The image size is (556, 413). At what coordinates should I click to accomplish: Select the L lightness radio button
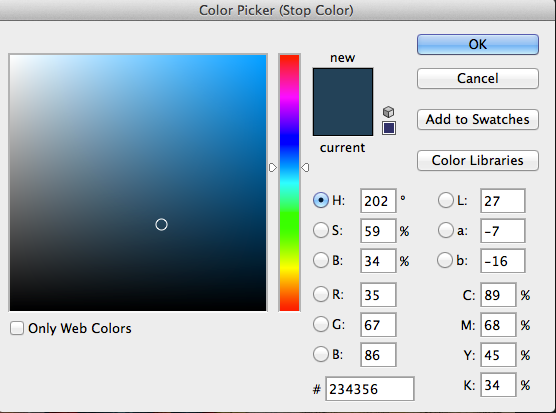[445, 200]
